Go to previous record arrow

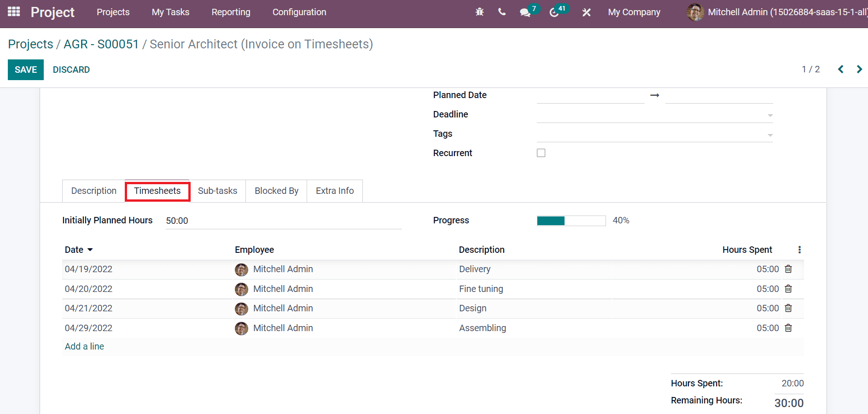tap(841, 69)
